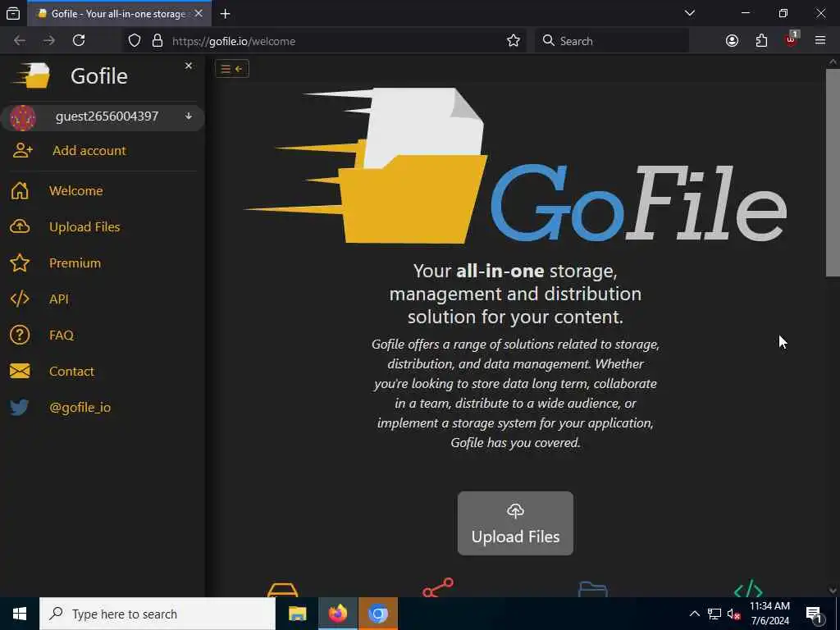Click the Chrome taskbar icon

tap(378, 614)
